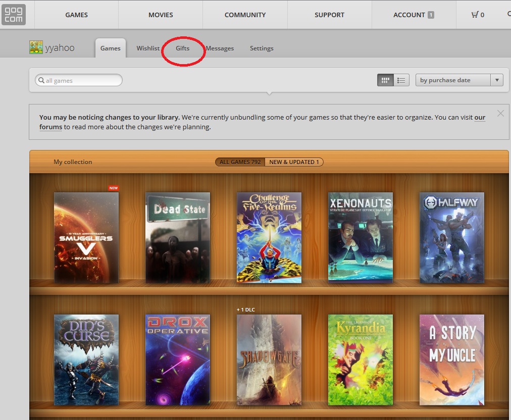Select the Gifts tab
Viewport: 511px width, 420px height.
182,48
